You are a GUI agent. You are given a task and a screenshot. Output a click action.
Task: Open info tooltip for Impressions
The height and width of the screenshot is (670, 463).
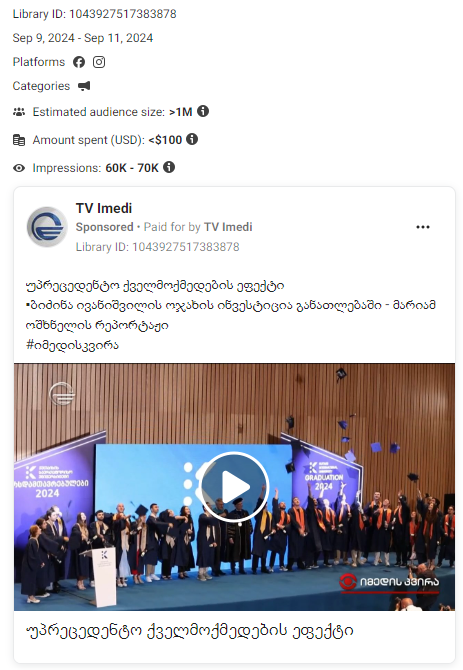(169, 167)
